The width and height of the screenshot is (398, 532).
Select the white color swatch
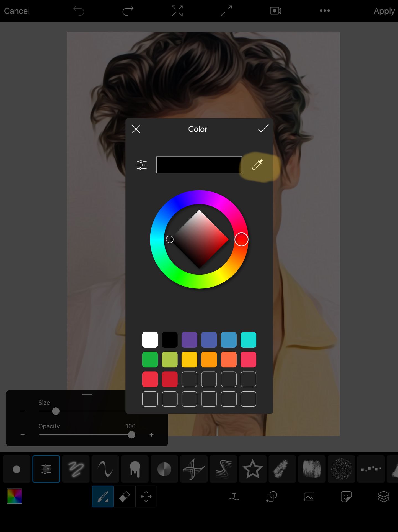click(150, 340)
